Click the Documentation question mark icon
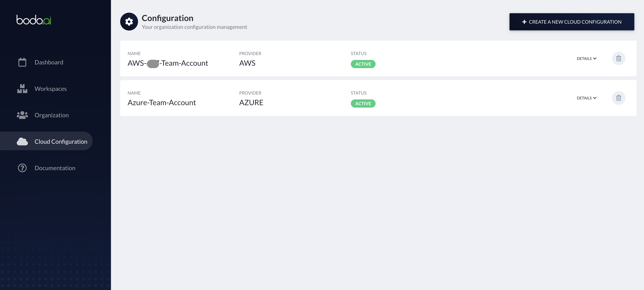 22,168
